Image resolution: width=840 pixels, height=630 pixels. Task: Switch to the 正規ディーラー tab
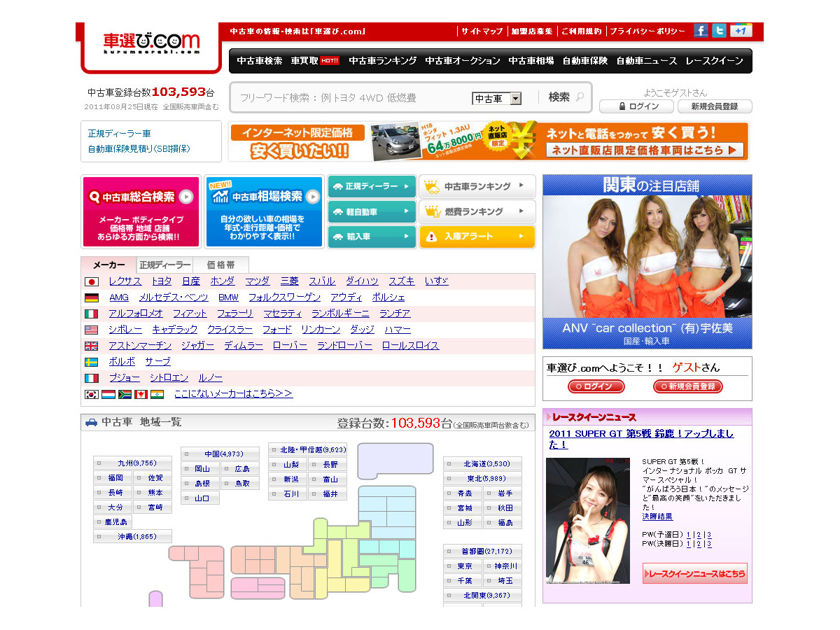click(164, 265)
